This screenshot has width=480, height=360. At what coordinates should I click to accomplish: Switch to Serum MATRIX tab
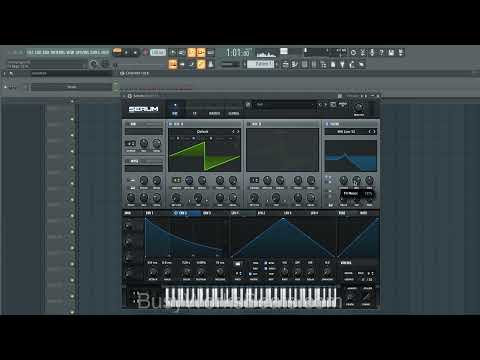pos(214,113)
